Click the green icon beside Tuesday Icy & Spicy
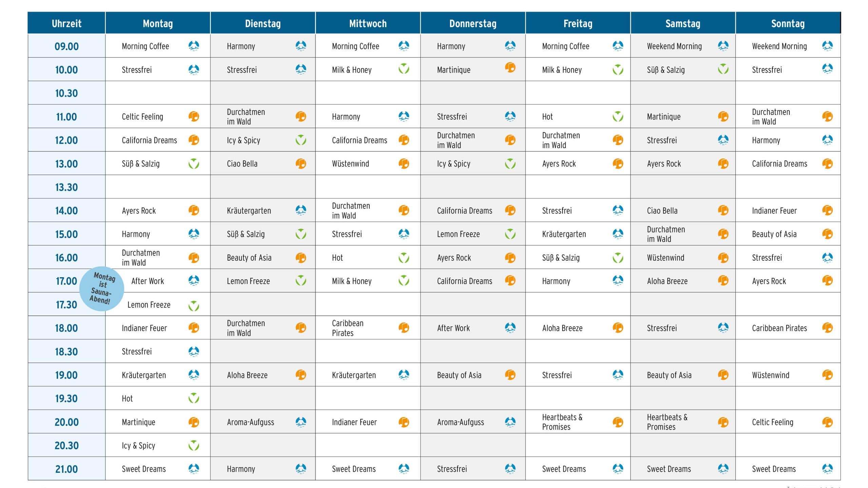Image resolution: width=868 pixels, height=488 pixels. [301, 140]
